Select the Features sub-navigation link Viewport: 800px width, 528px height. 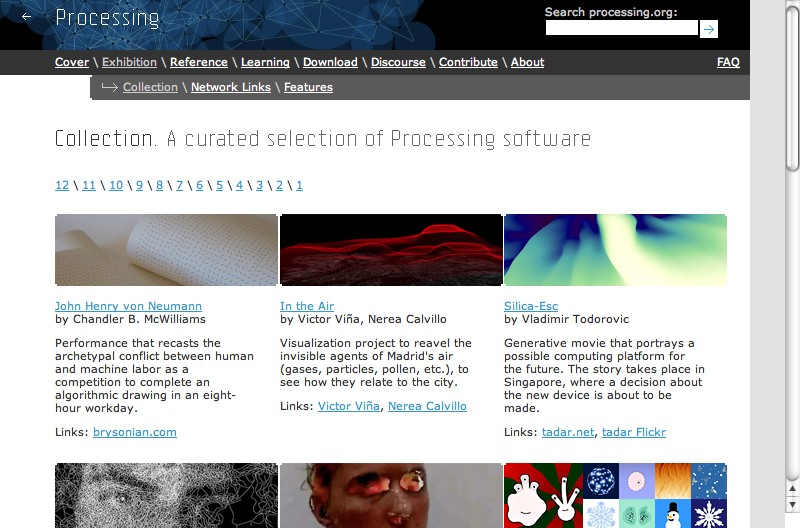point(308,87)
